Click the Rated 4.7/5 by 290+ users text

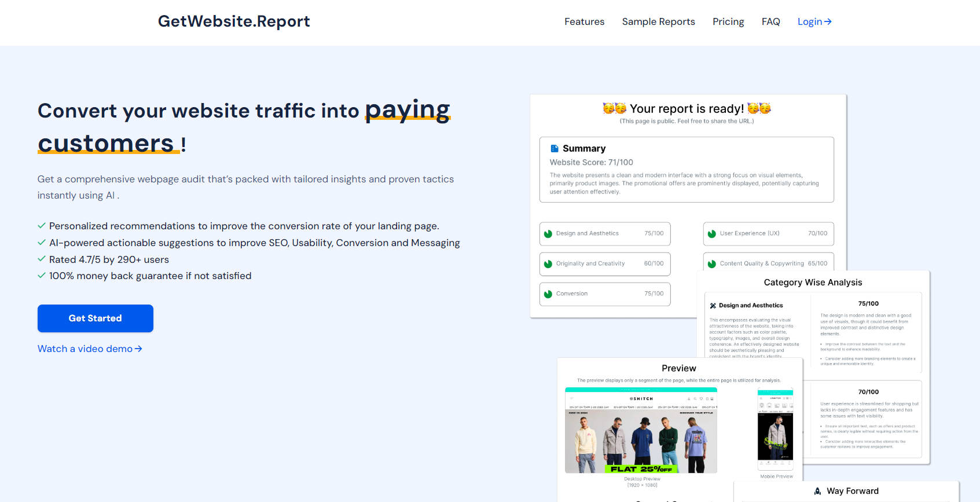[x=109, y=259]
